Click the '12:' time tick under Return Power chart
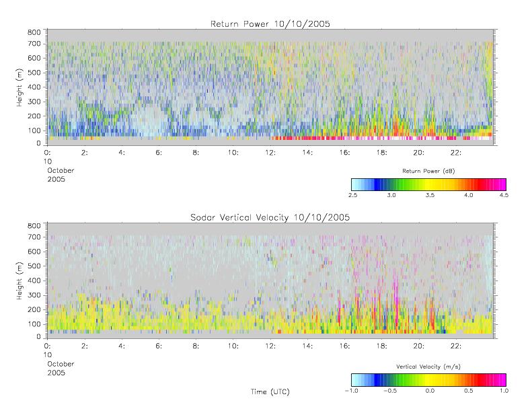 pyautogui.click(x=270, y=153)
